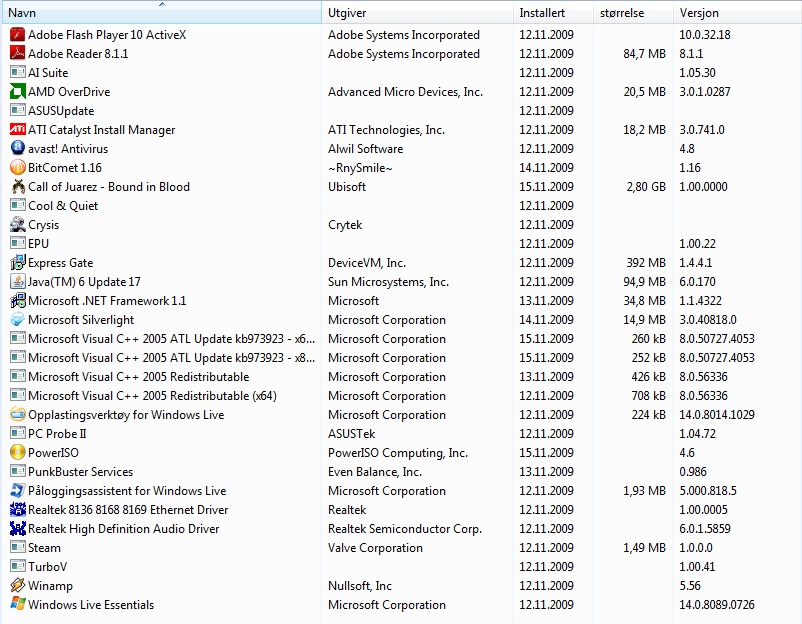Image resolution: width=802 pixels, height=624 pixels.
Task: Sort by the Utgiver column header
Action: pyautogui.click(x=417, y=12)
